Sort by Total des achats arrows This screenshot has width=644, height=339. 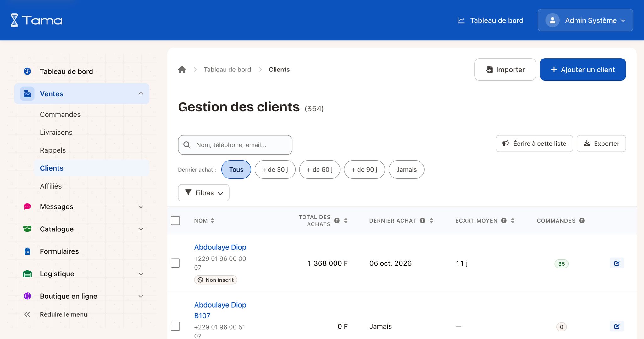[x=346, y=220]
